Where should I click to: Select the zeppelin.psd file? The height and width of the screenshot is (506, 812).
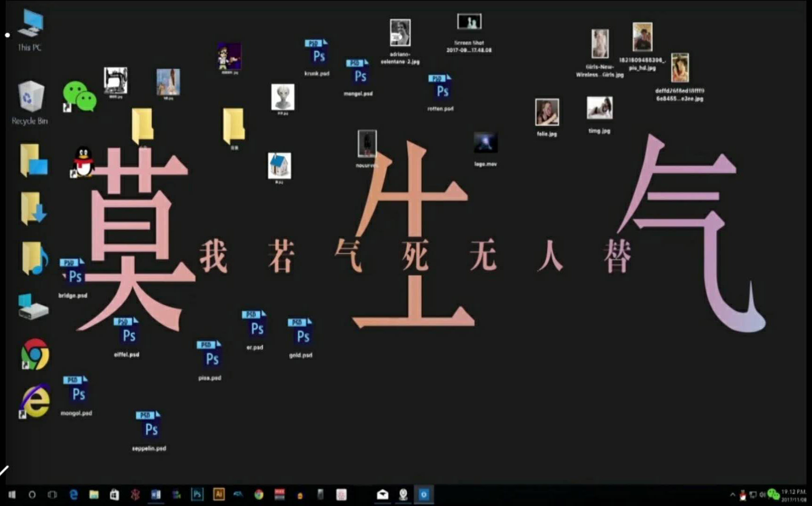click(149, 431)
